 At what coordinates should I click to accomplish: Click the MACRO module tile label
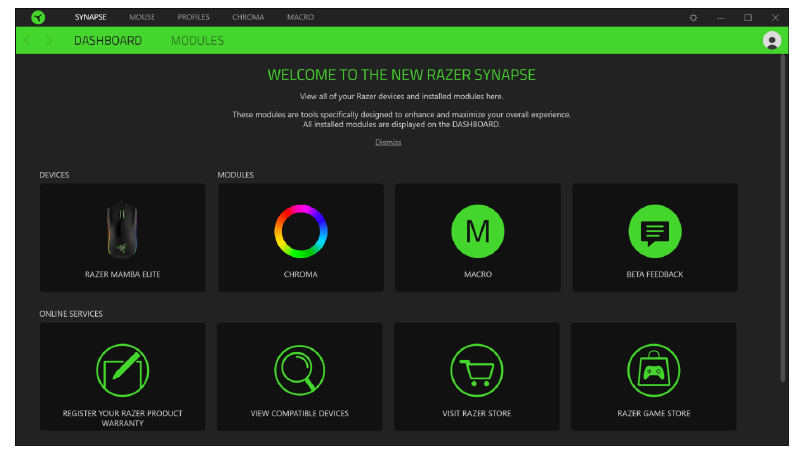point(478,274)
